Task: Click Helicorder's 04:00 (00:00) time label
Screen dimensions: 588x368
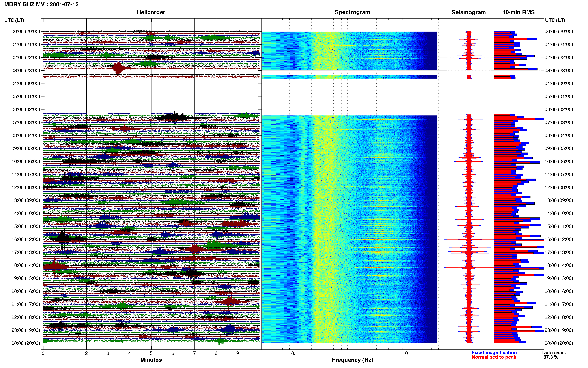Action: [x=26, y=83]
